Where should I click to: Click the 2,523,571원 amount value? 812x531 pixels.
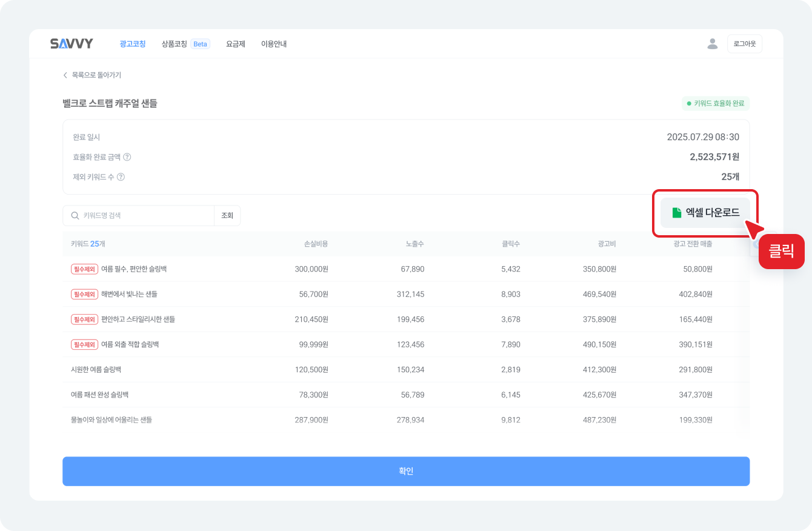click(714, 157)
